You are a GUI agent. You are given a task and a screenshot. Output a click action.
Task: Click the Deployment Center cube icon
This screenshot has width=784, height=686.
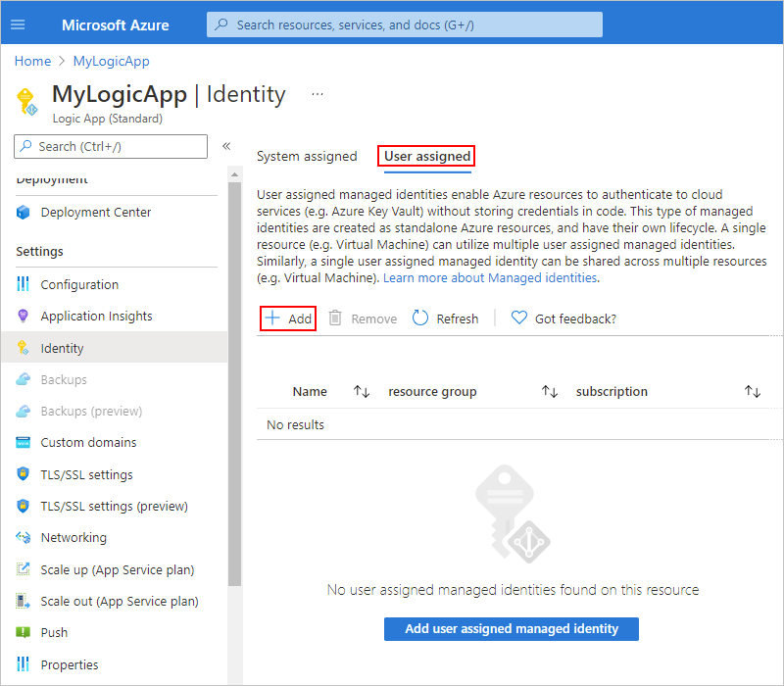coord(23,212)
